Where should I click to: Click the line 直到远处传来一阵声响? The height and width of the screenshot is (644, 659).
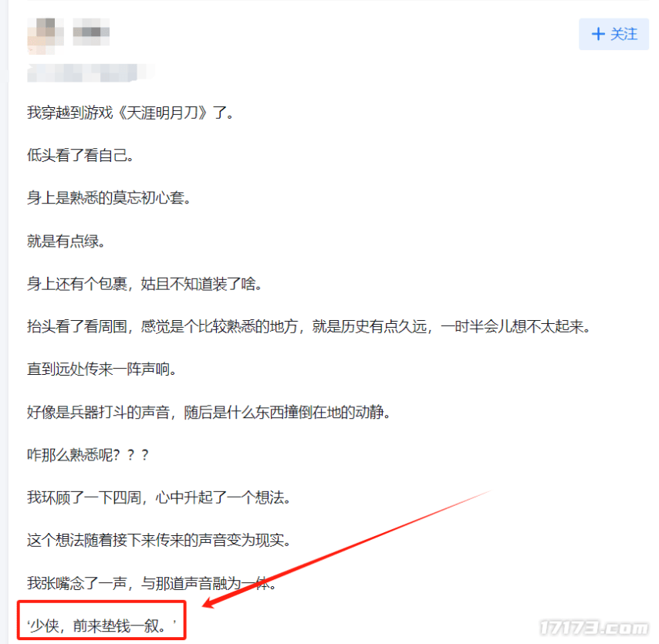click(102, 369)
